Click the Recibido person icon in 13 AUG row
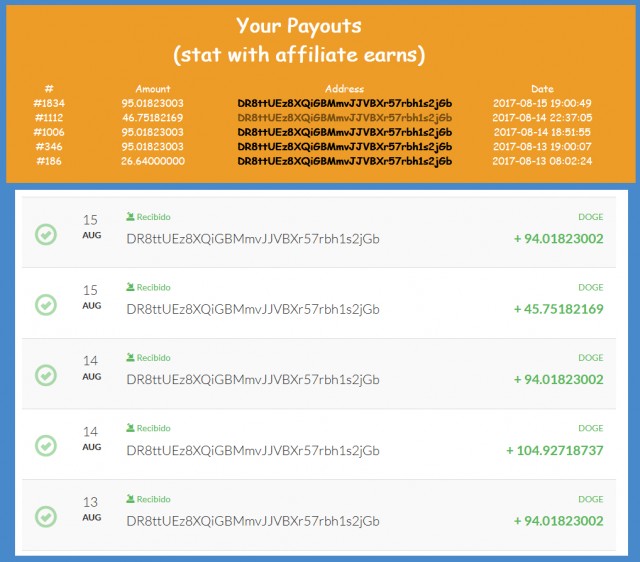Screen dimensions: 640x562 131,499
